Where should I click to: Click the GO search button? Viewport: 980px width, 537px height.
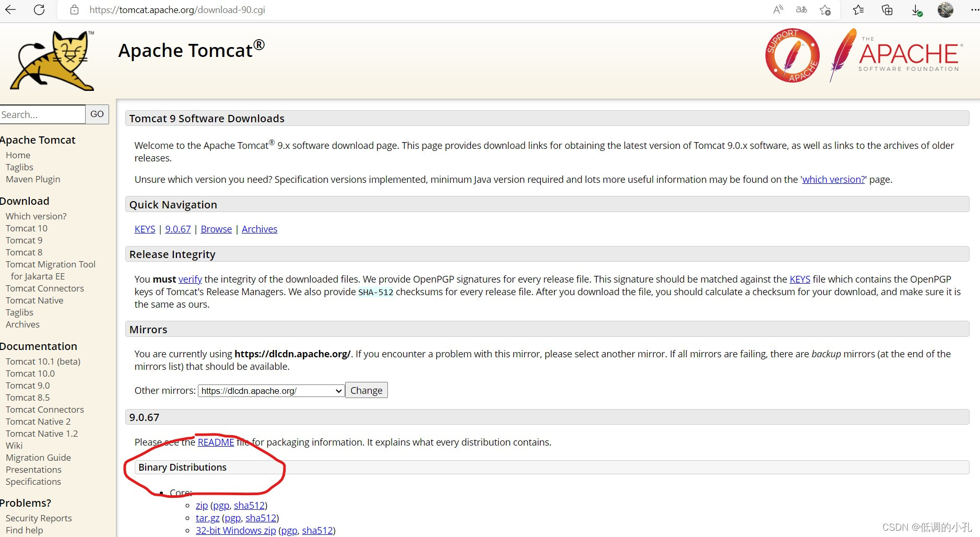(x=97, y=114)
